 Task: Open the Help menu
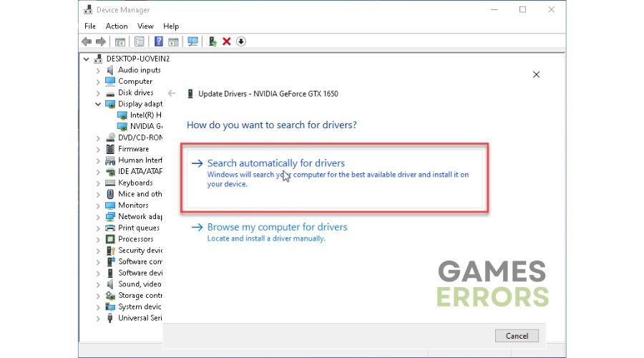(x=171, y=26)
